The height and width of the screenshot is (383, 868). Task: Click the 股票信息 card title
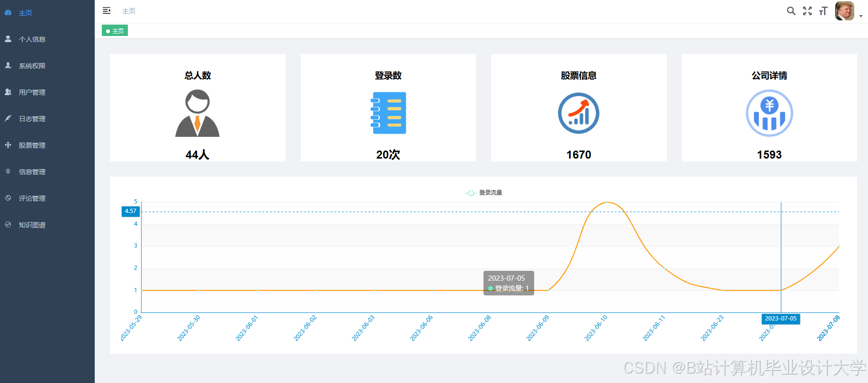point(579,75)
